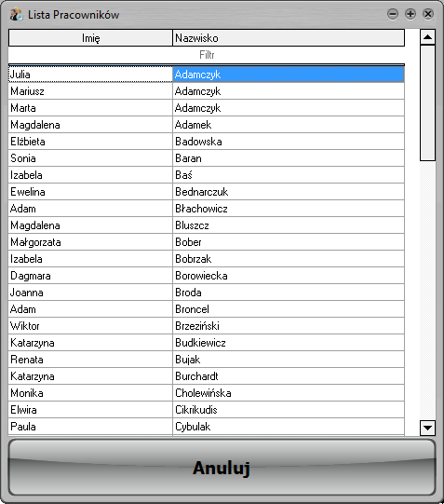Select Katarzyna in the Burchardt row
Image resolution: width=444 pixels, height=504 pixels.
point(90,376)
